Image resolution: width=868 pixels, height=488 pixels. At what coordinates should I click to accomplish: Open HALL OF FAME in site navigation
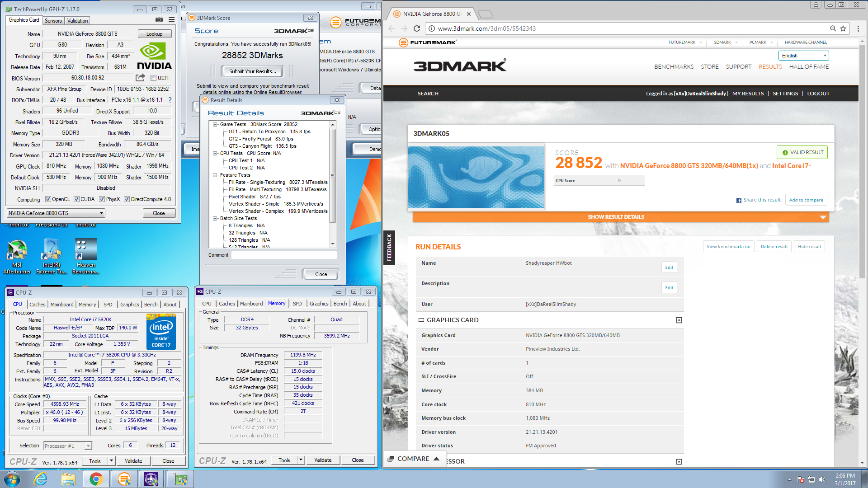[x=809, y=66]
